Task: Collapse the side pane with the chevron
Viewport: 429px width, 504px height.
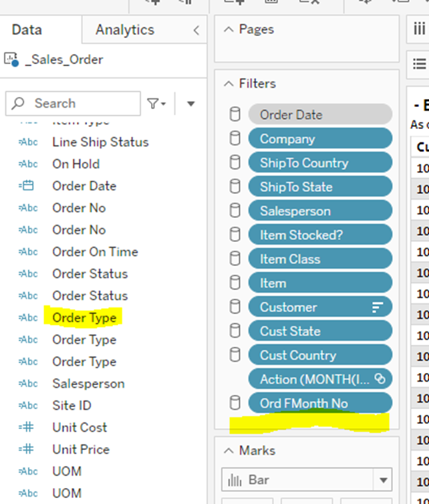Action: [196, 30]
